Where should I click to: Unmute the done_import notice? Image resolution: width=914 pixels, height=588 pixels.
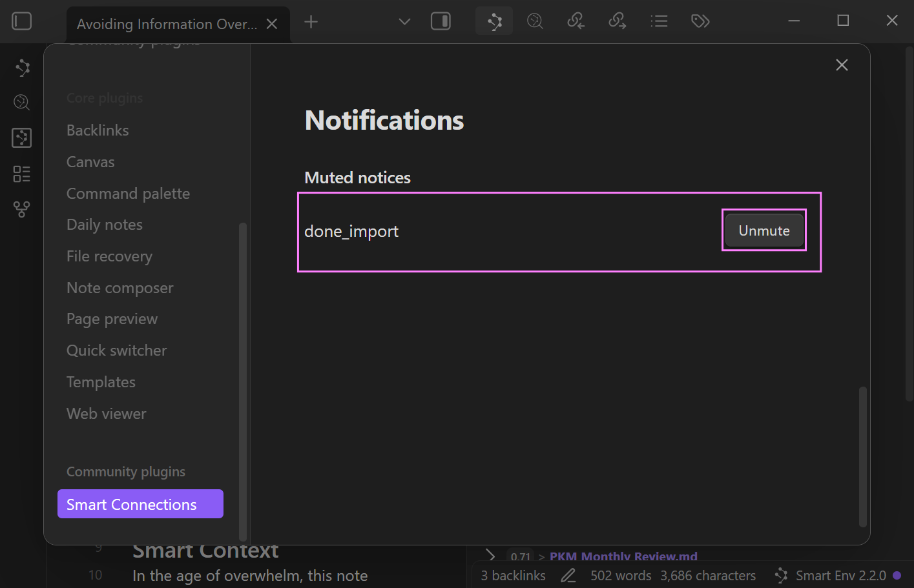763,230
